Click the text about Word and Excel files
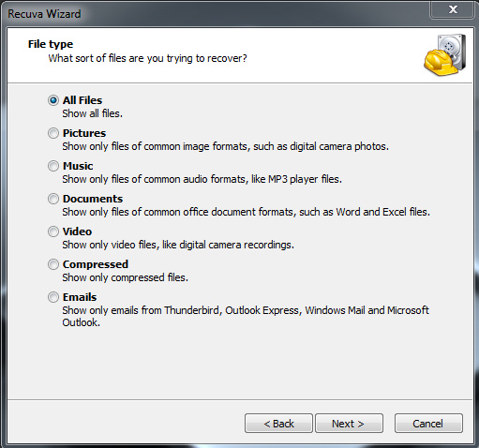The image size is (479, 448). point(246,212)
